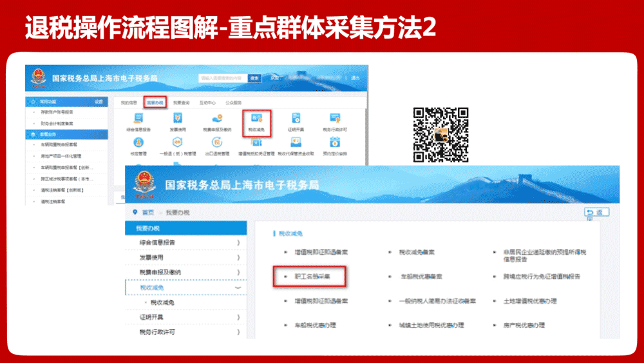Open the 车船税优惠备案 link
The image size is (644, 363).
[421, 276]
